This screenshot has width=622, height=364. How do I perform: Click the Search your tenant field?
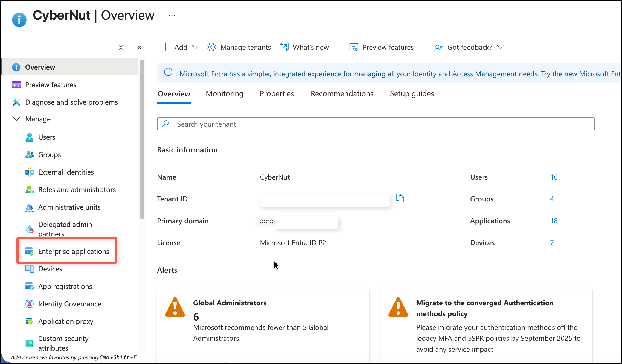click(x=375, y=124)
